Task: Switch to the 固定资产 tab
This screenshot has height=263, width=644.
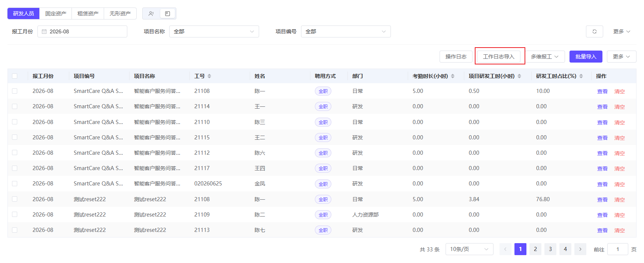Action: tap(56, 13)
